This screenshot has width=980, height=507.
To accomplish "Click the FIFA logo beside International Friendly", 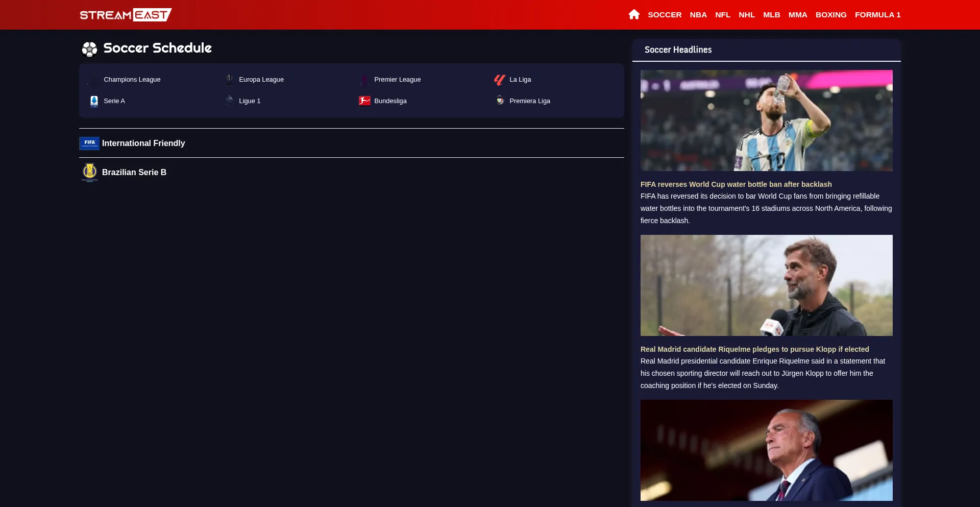I will 89,143.
